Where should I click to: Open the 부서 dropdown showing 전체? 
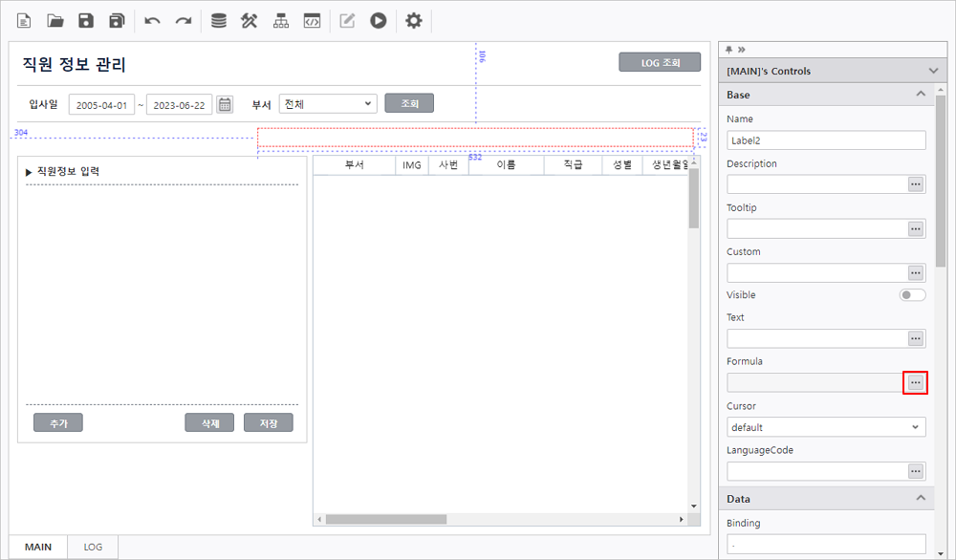point(328,104)
